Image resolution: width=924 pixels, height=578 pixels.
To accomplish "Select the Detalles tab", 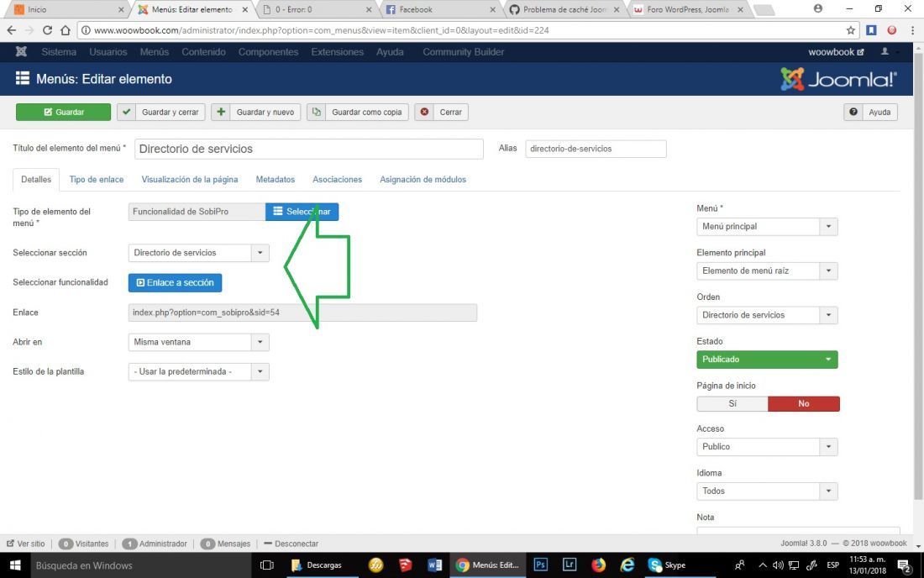I will (36, 179).
